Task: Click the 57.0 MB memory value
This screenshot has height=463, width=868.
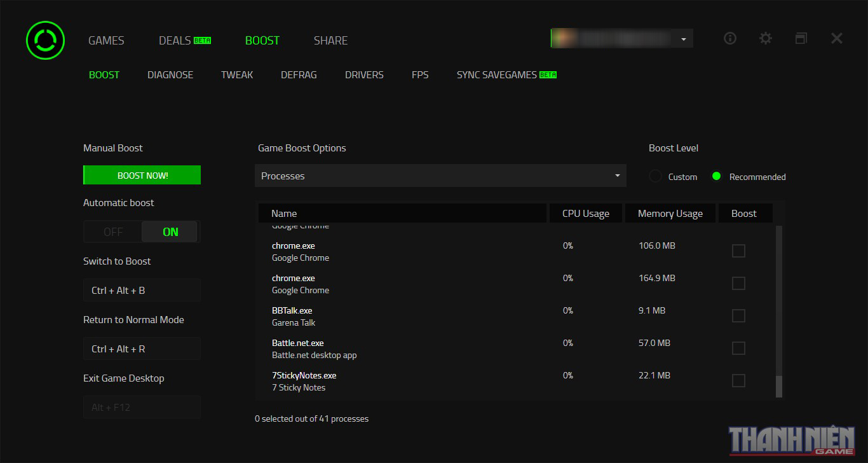Action: tap(654, 343)
